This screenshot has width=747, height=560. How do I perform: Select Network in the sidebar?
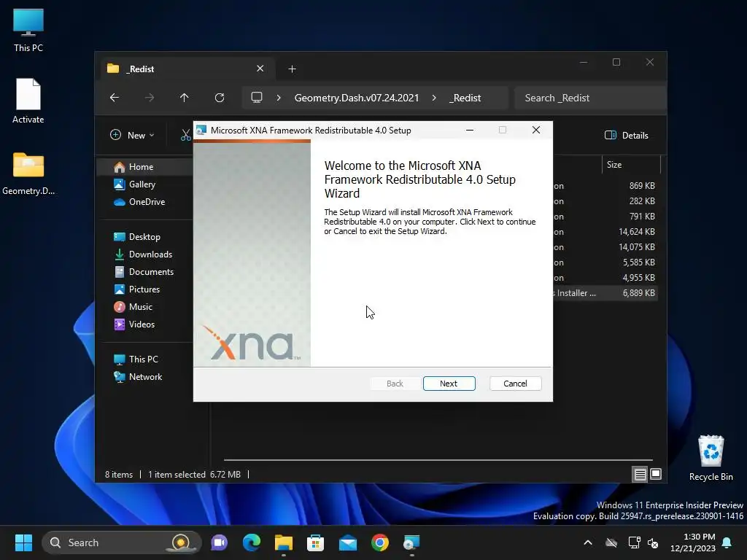click(x=145, y=377)
